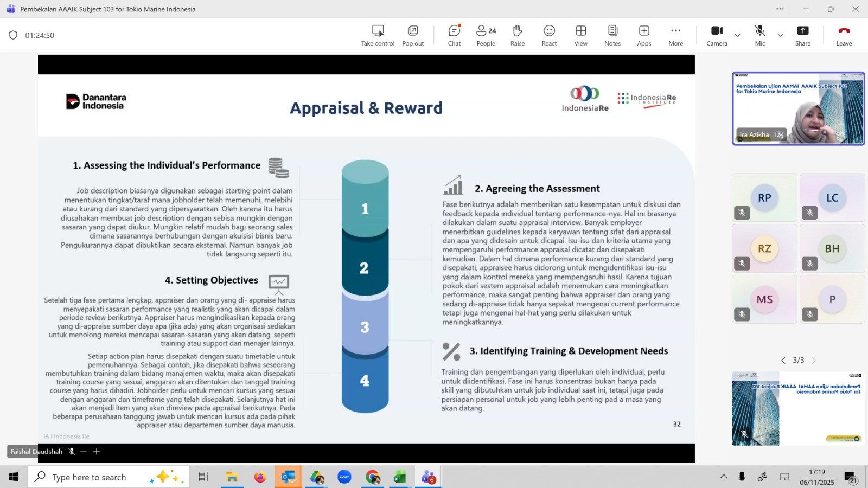Open the Chat panel
The width and height of the screenshot is (868, 488).
point(454,35)
